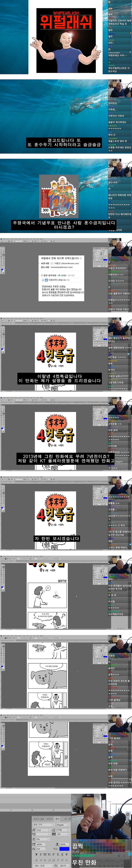
Task: Expand the hidden tabs with the >> chevron
Action: click(65, 819)
